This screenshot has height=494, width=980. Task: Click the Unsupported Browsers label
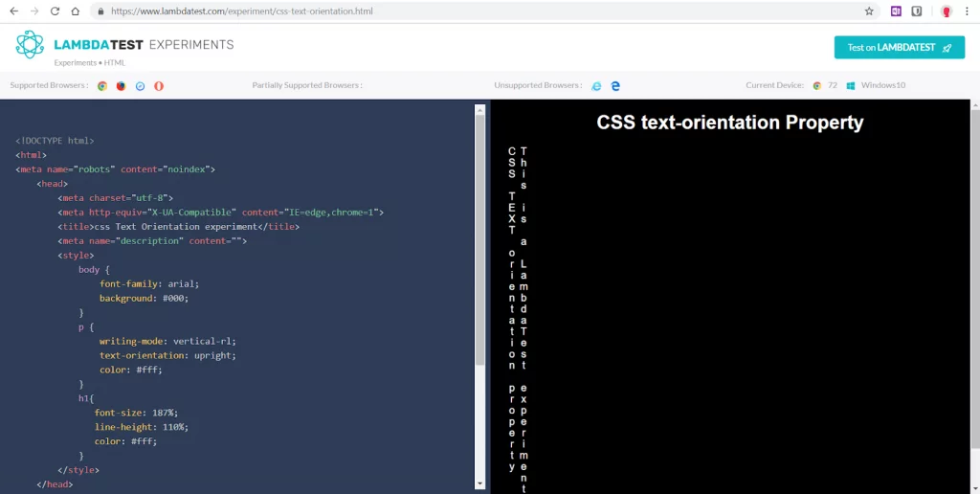538,85
